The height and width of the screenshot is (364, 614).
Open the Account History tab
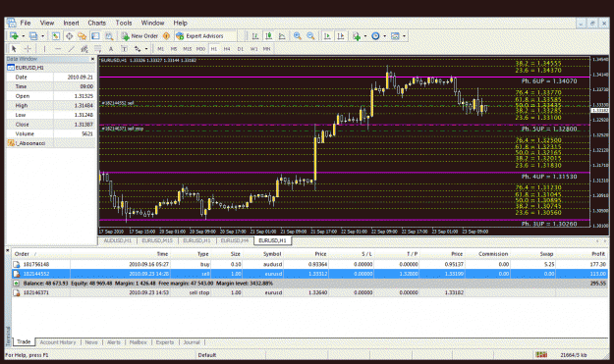(58, 342)
